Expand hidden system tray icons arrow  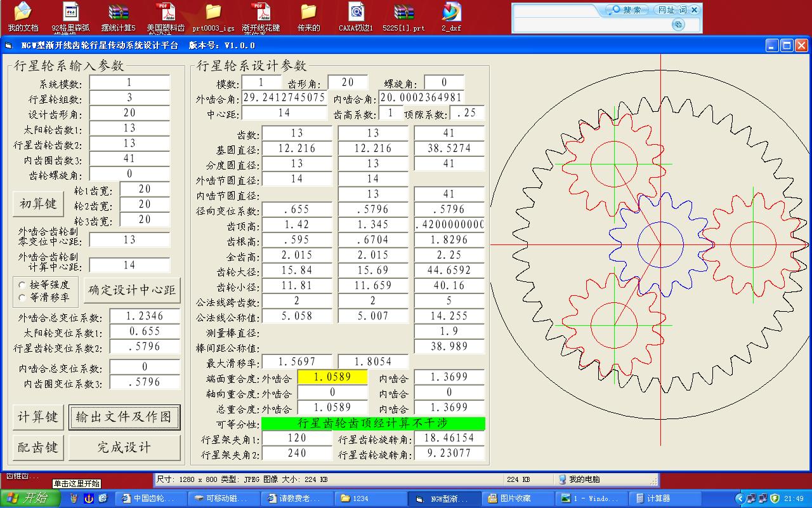(740, 498)
